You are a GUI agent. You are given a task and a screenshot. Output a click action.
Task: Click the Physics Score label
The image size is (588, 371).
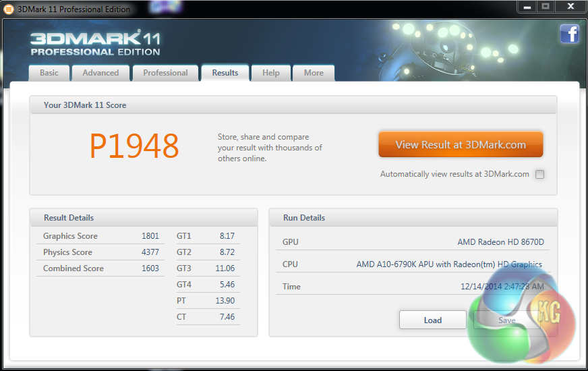click(67, 252)
